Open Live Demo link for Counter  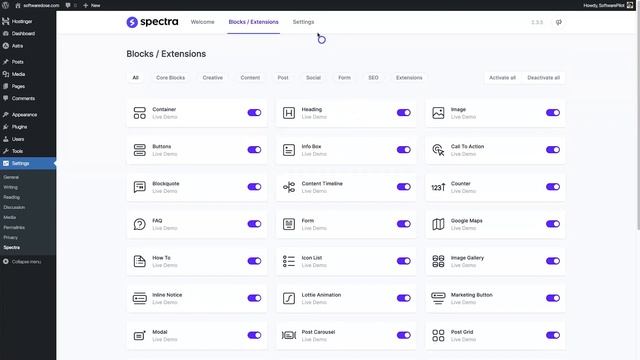[x=464, y=191]
